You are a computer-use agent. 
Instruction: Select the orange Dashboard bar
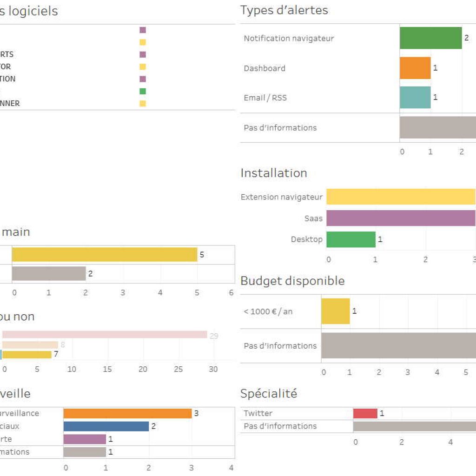[415, 68]
